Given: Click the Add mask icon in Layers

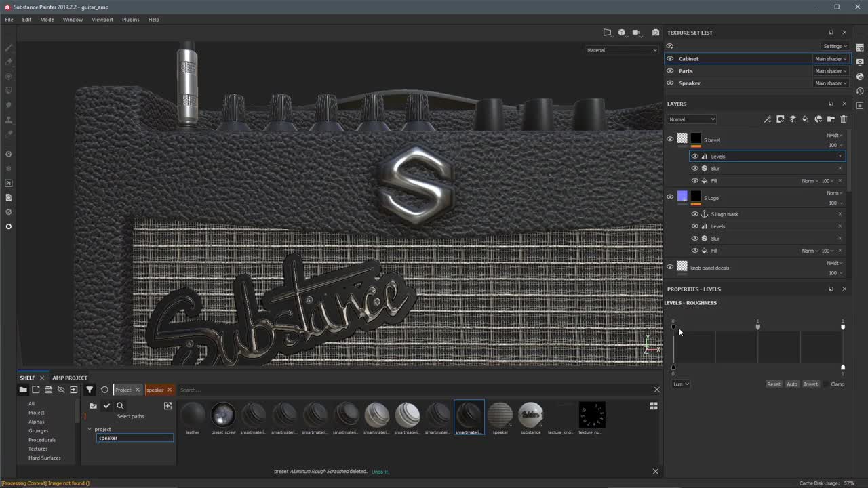Looking at the screenshot, I should pyautogui.click(x=781, y=119).
